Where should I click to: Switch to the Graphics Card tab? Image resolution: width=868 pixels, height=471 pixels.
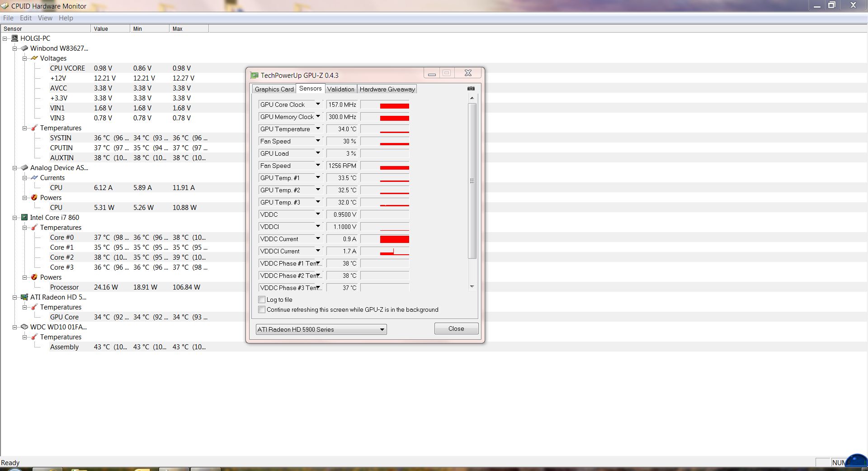(274, 89)
